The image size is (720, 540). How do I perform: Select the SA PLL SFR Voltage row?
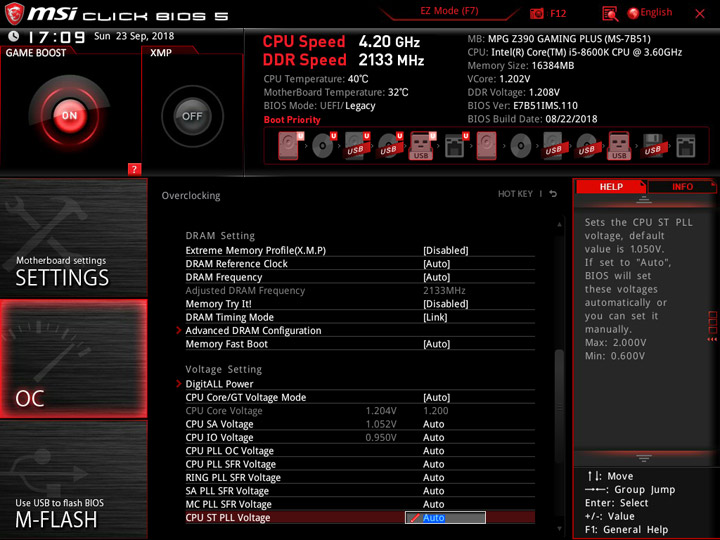coord(360,491)
